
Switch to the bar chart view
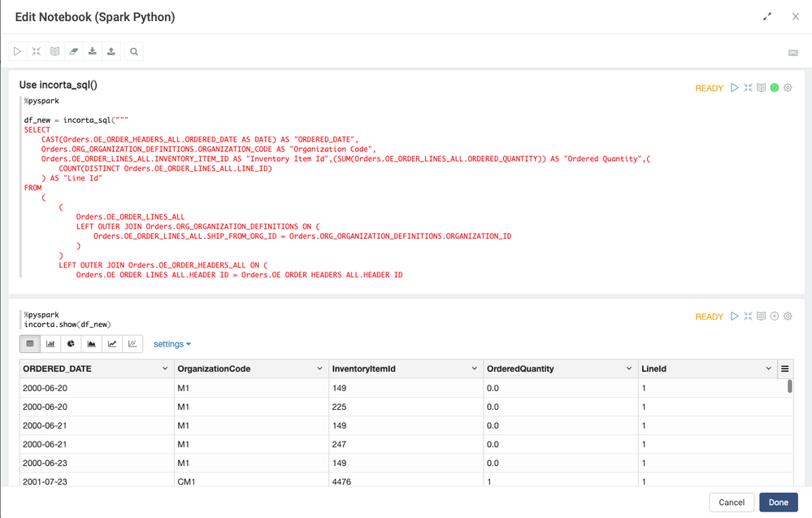50,344
